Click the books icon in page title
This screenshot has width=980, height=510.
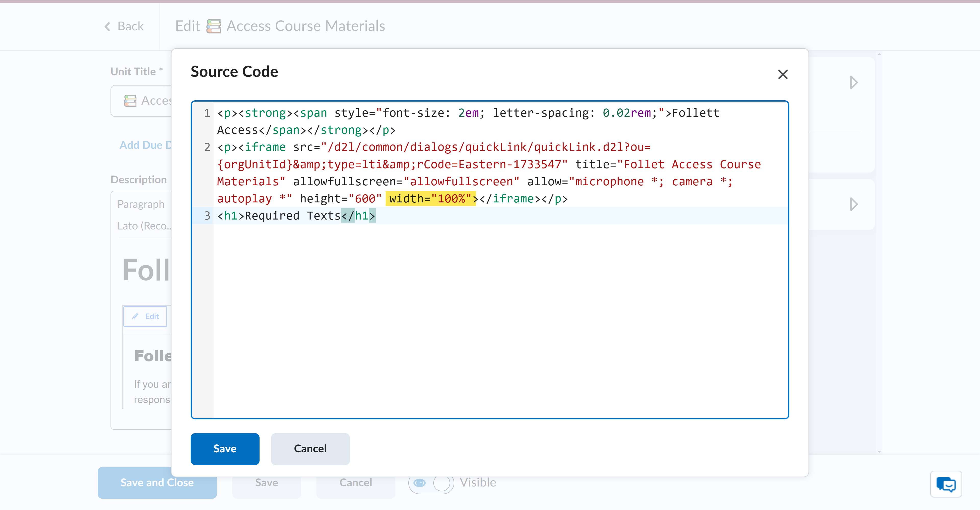[213, 26]
